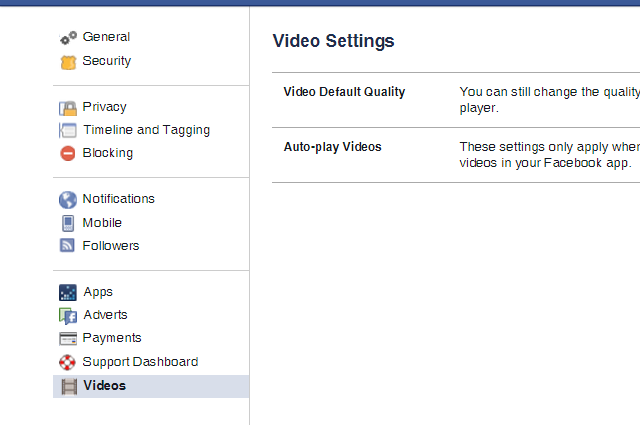Click the red Blocking icon
This screenshot has height=425, width=640.
[68, 154]
